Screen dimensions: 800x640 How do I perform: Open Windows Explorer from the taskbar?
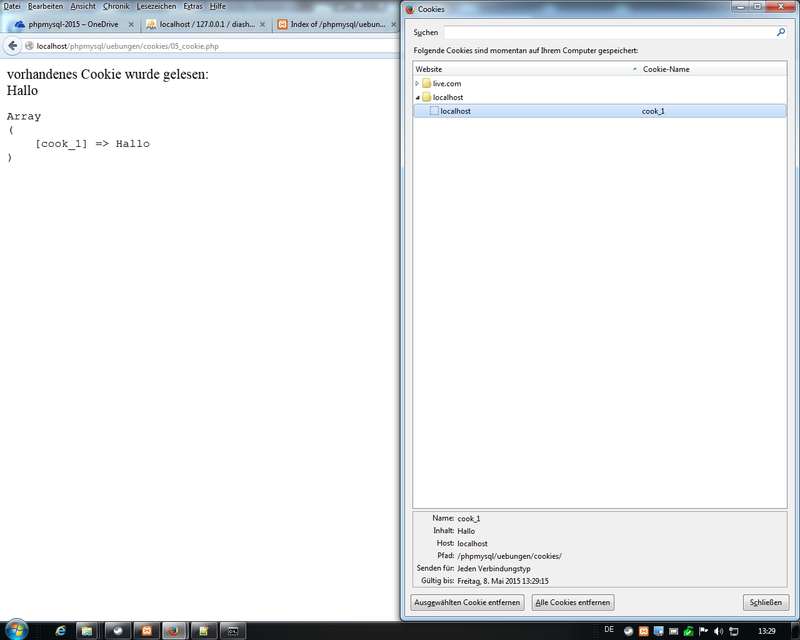pyautogui.click(x=87, y=631)
